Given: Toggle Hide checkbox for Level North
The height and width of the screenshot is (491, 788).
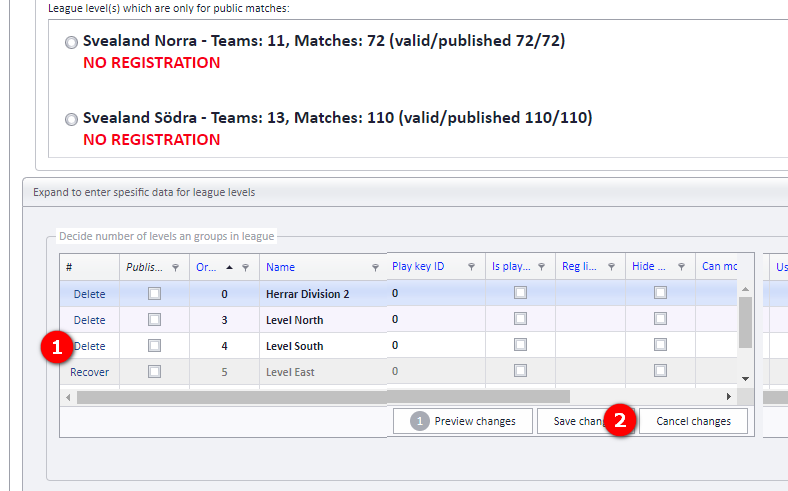Looking at the screenshot, I should 660,319.
